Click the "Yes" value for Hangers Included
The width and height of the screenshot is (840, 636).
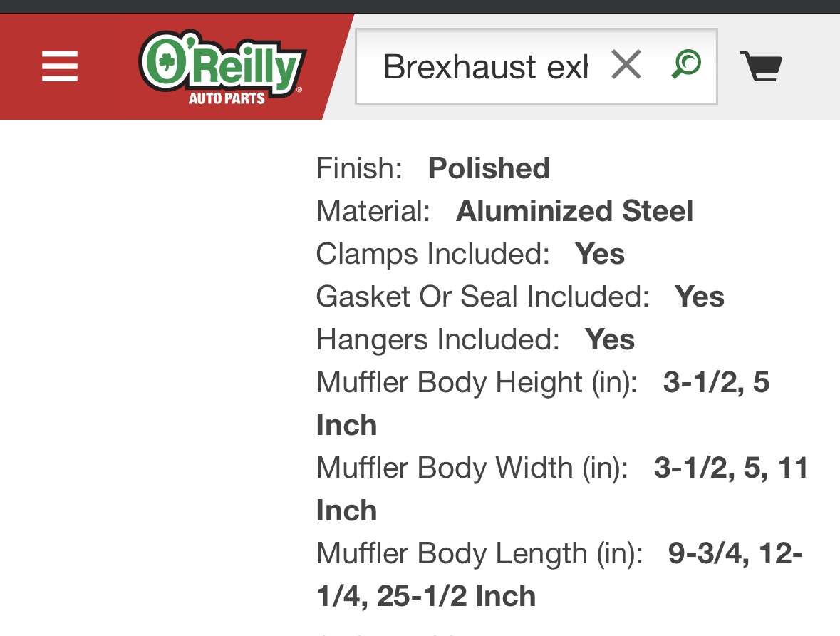tap(610, 340)
